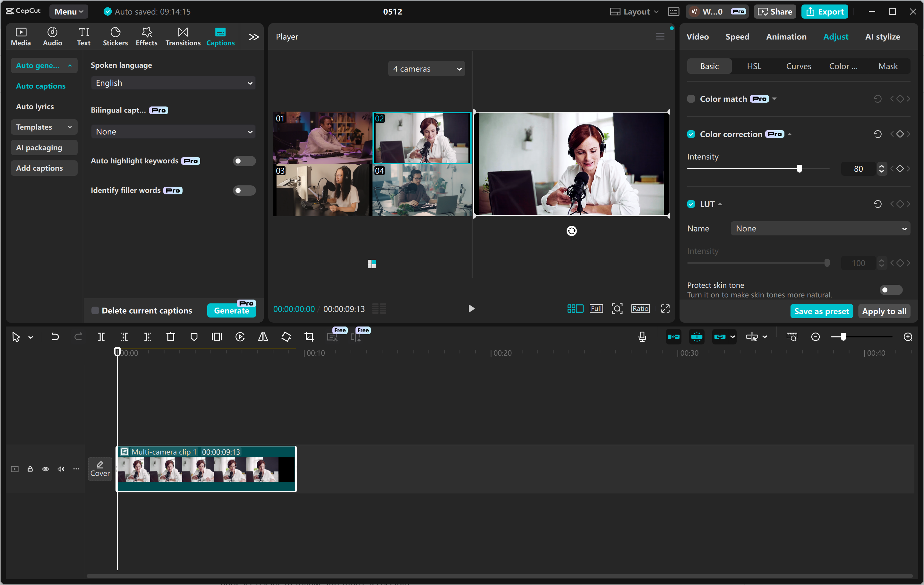This screenshot has width=924, height=585.
Task: Click the Mirror tool above the timeline
Action: (263, 336)
